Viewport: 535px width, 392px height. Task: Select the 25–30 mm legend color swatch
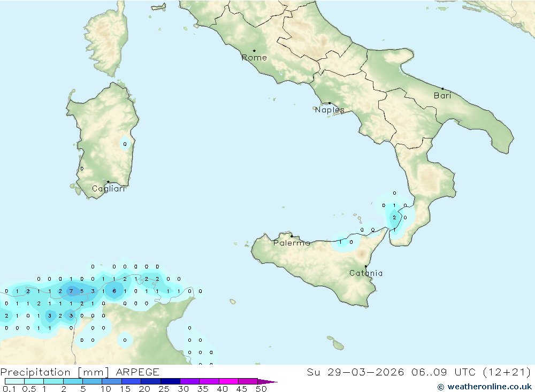click(170, 381)
